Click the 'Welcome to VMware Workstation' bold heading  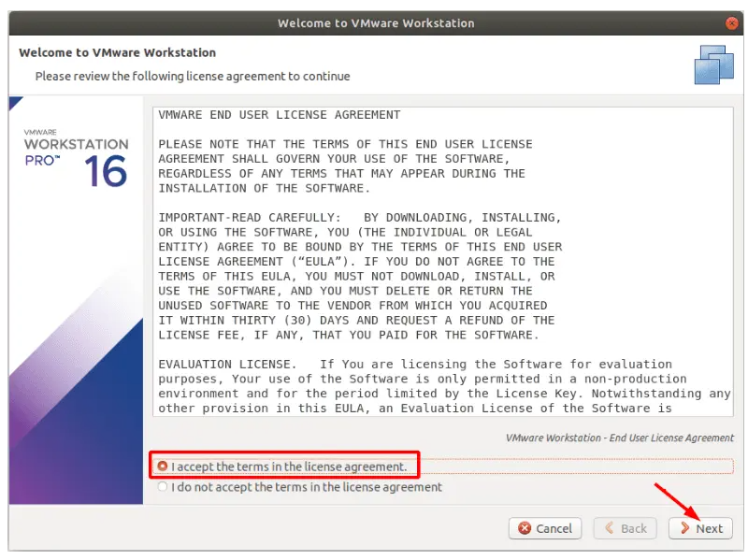pos(118,52)
